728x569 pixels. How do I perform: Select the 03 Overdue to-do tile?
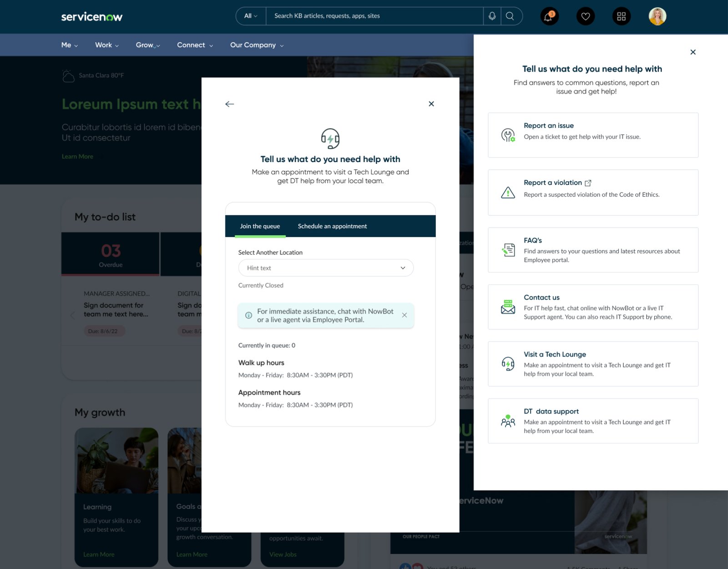(x=111, y=254)
